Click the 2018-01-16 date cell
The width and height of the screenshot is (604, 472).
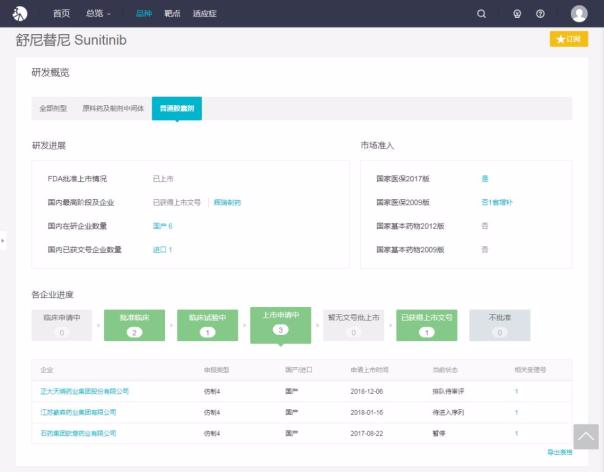click(367, 412)
